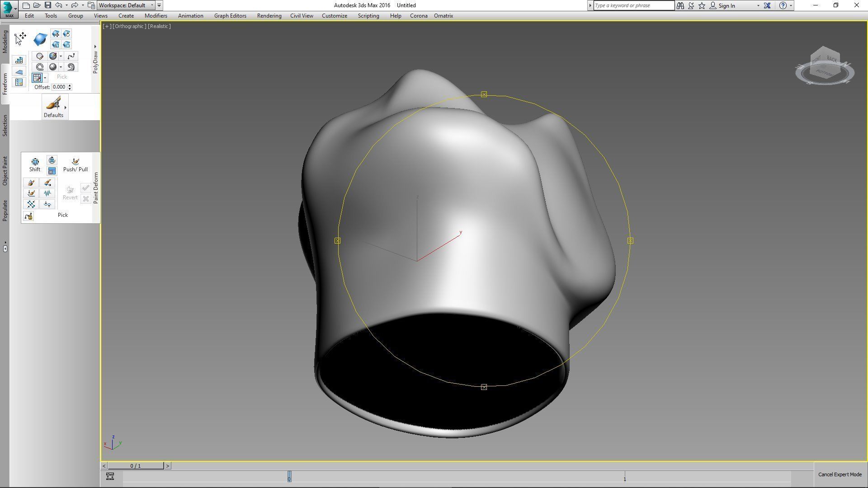Viewport: 868px width, 488px height.
Task: Select the PolyDraw Splines tool
Action: click(x=71, y=56)
